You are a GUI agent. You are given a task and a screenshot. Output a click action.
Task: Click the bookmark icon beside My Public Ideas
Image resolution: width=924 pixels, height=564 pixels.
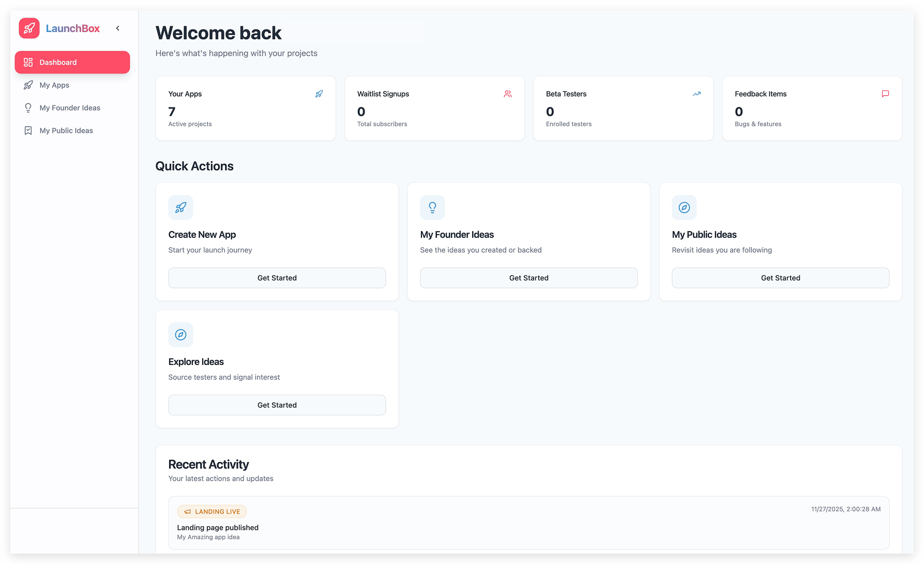[x=28, y=130]
